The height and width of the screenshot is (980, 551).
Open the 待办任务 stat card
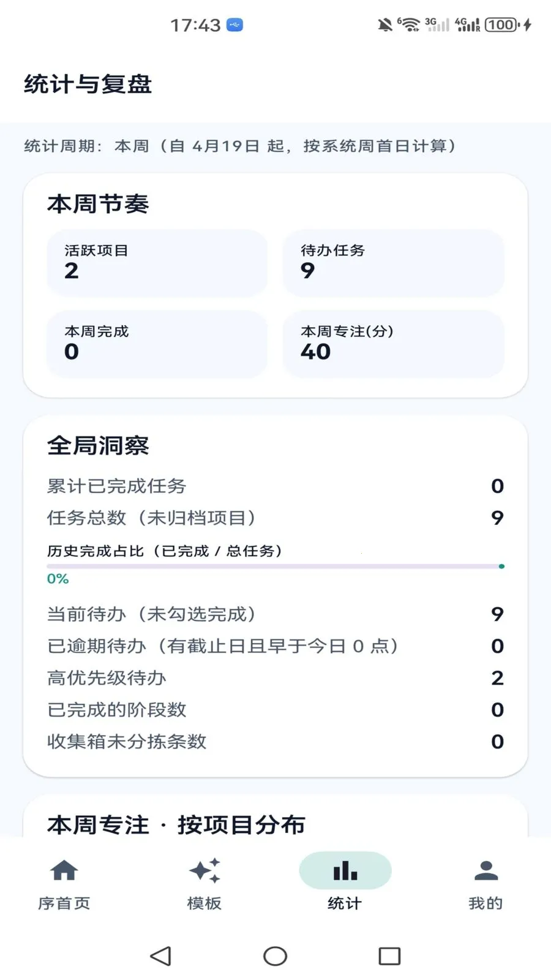(x=393, y=263)
